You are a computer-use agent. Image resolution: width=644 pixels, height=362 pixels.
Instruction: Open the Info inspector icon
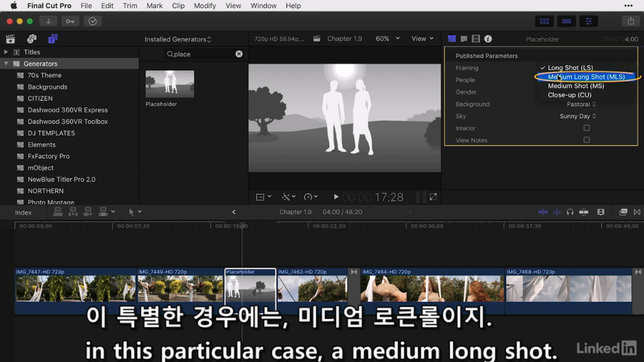488,39
